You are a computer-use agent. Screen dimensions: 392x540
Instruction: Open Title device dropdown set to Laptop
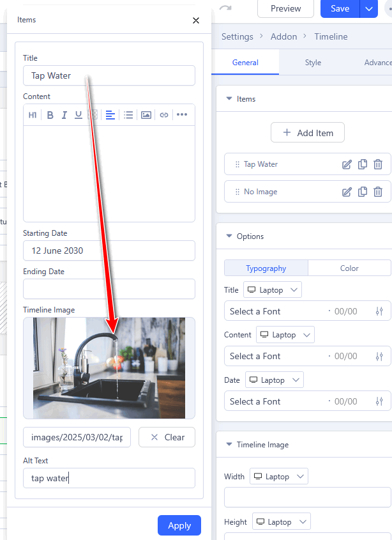273,289
